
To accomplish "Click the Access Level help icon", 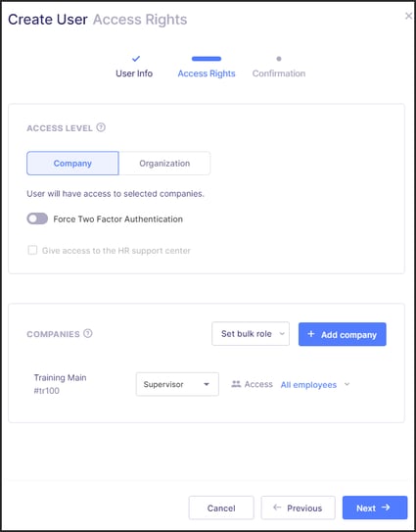I will pyautogui.click(x=101, y=127).
